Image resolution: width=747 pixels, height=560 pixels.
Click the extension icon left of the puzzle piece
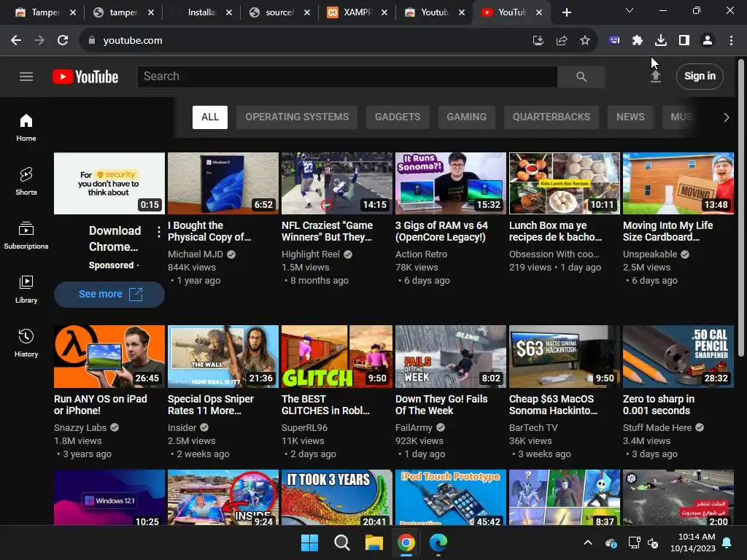(614, 41)
